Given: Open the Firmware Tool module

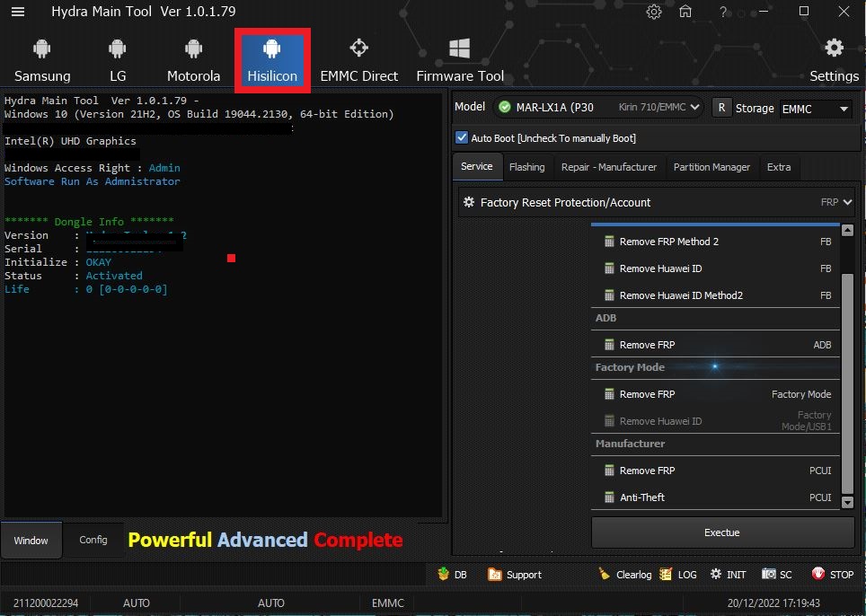Looking at the screenshot, I should pyautogui.click(x=460, y=60).
